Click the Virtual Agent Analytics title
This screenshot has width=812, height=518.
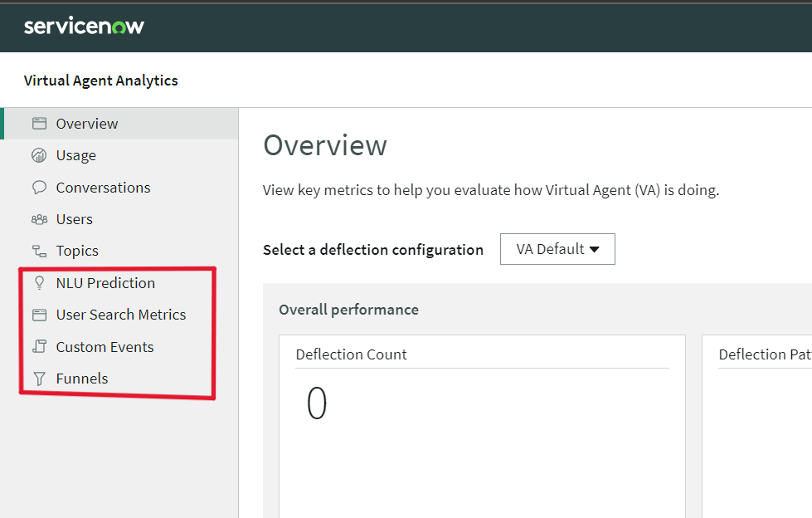point(100,80)
